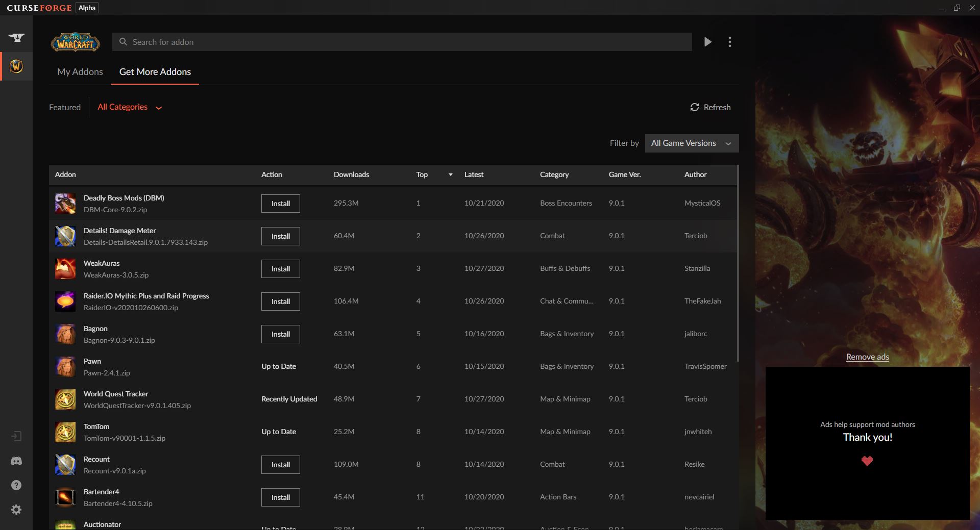Click the Search for addon field
Screen dimensions: 980x530
[x=402, y=42]
